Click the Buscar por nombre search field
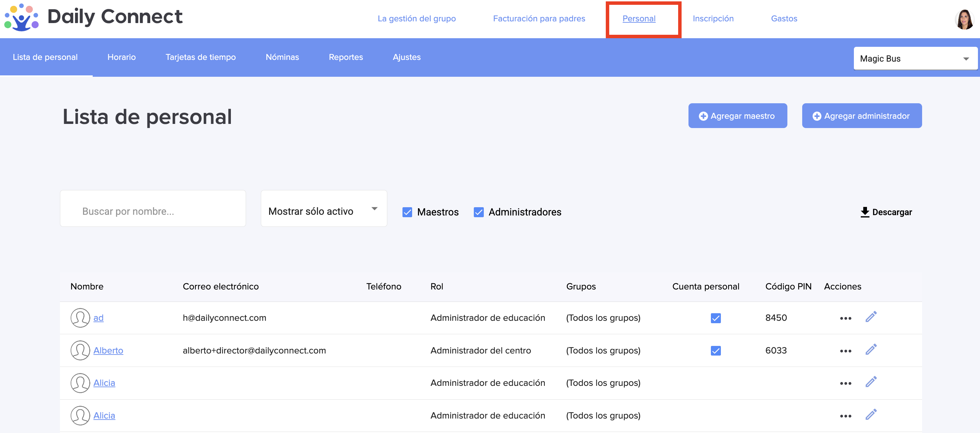Image resolution: width=980 pixels, height=433 pixels. click(x=153, y=209)
